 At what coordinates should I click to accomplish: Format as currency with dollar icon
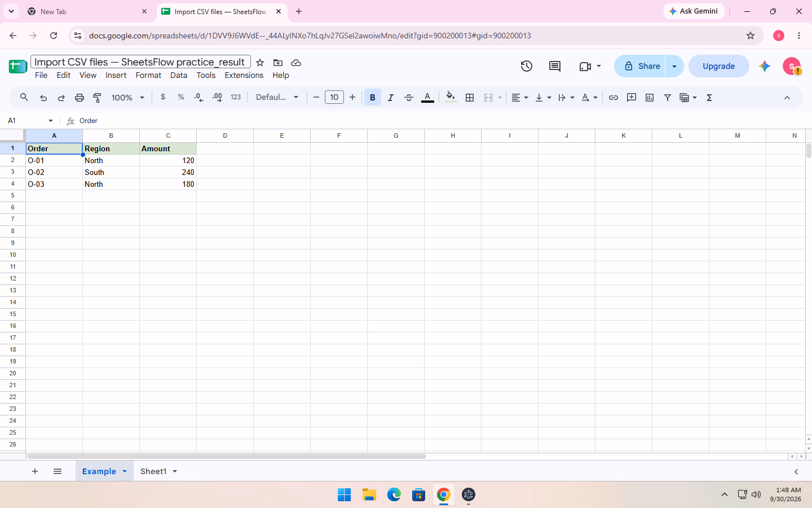click(x=163, y=97)
